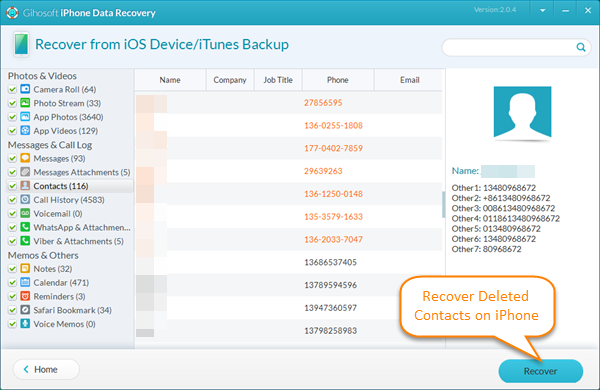Image resolution: width=600 pixels, height=390 pixels.
Task: Select contact with phone 177-0402-7859
Action: (x=289, y=148)
